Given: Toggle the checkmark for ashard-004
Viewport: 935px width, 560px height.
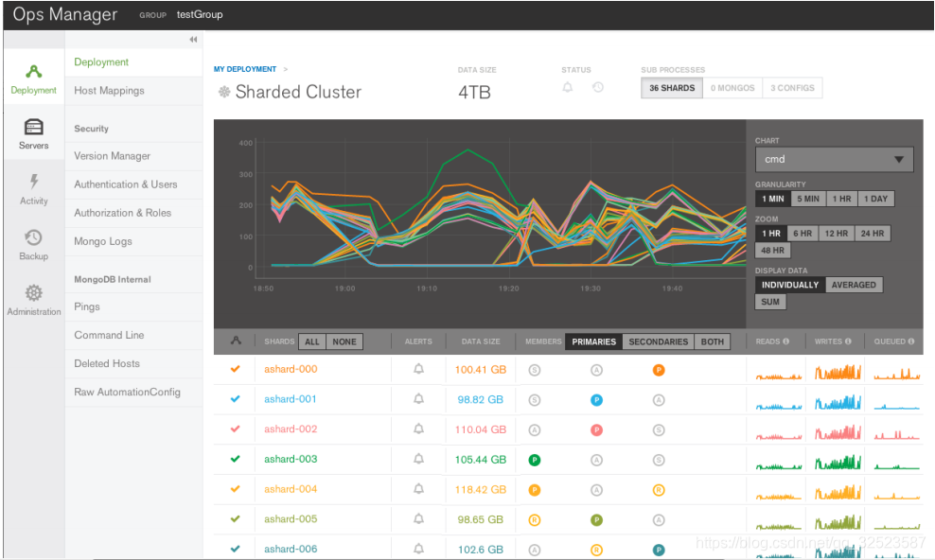Looking at the screenshot, I should 233,489.
